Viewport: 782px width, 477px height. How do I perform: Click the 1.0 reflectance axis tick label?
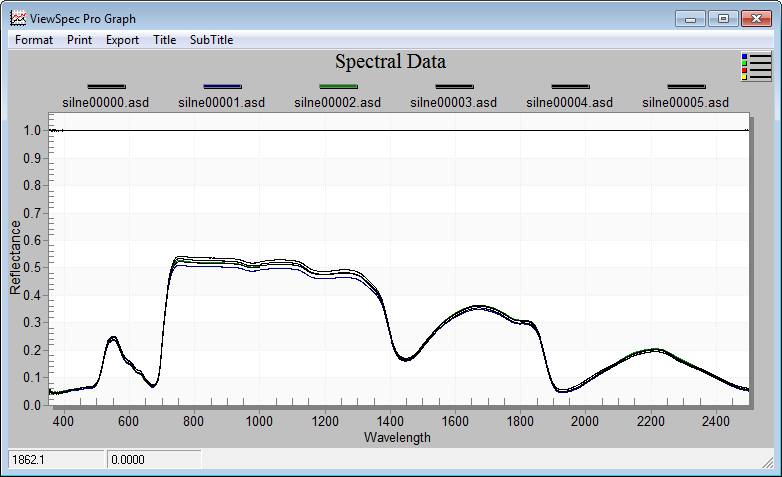click(32, 130)
